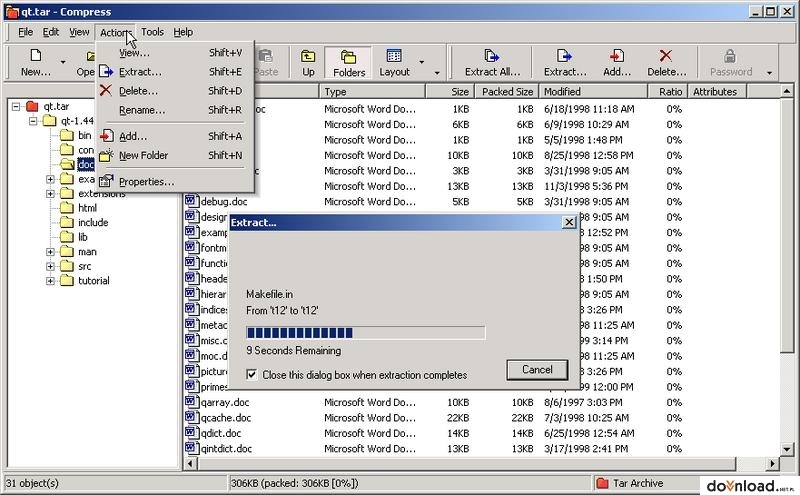Click the Delete toolbar icon
The width and height of the screenshot is (800, 495).
click(665, 55)
